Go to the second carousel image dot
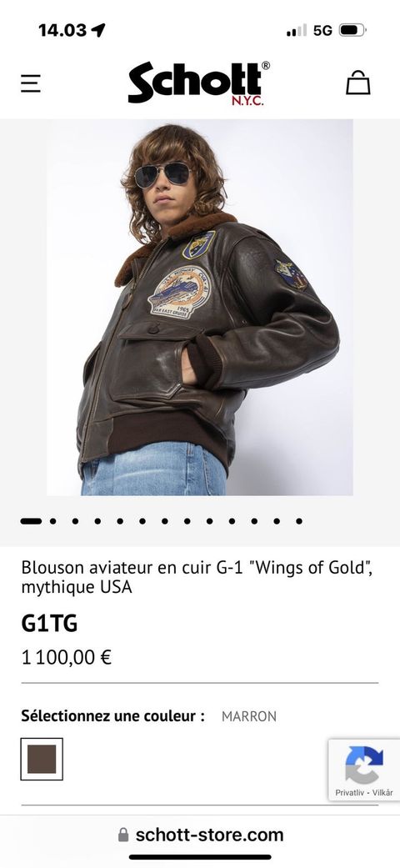The width and height of the screenshot is (400, 868). point(53,521)
